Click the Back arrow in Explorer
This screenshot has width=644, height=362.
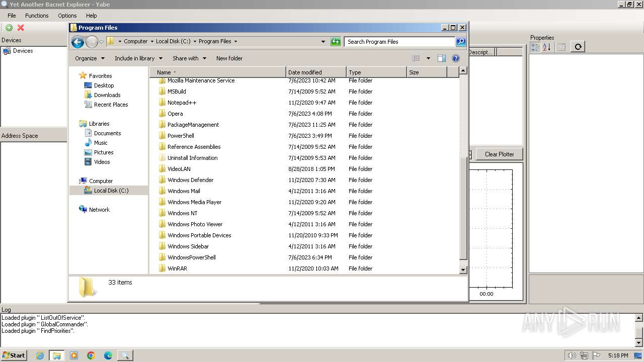point(77,42)
